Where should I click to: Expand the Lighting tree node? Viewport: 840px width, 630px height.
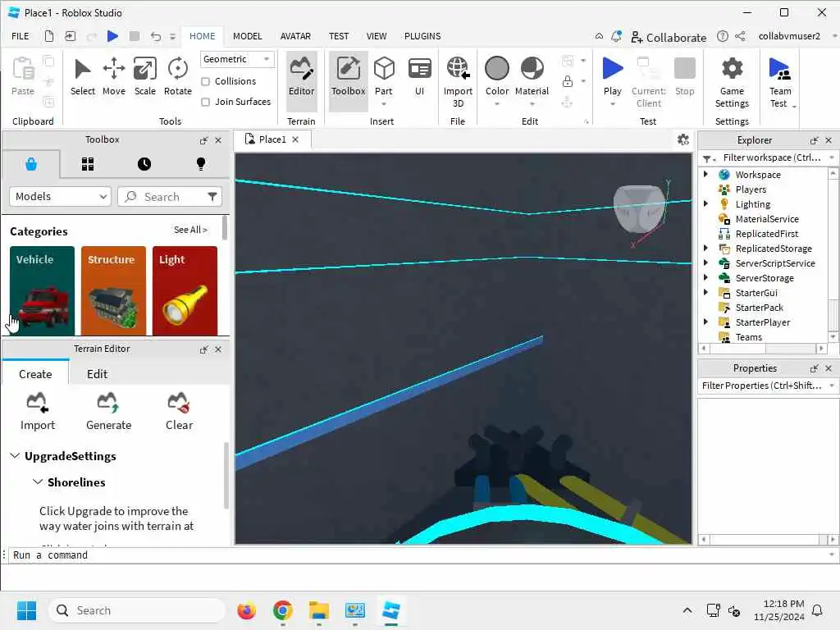705,203
